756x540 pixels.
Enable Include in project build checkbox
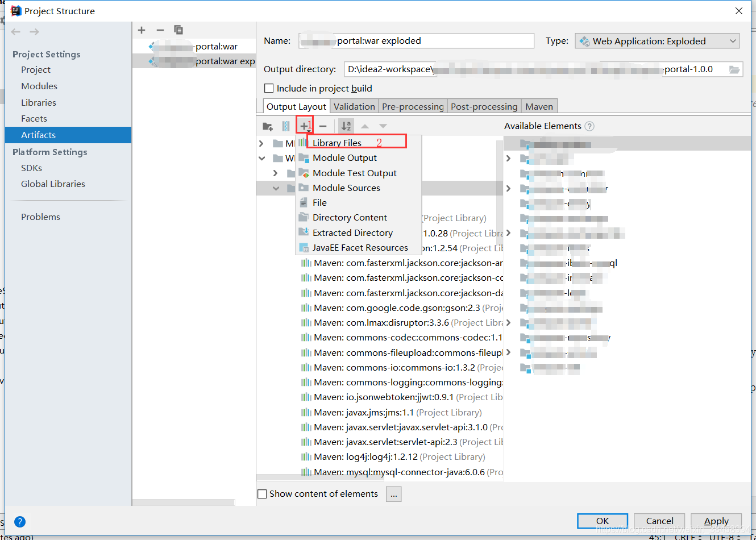click(269, 88)
